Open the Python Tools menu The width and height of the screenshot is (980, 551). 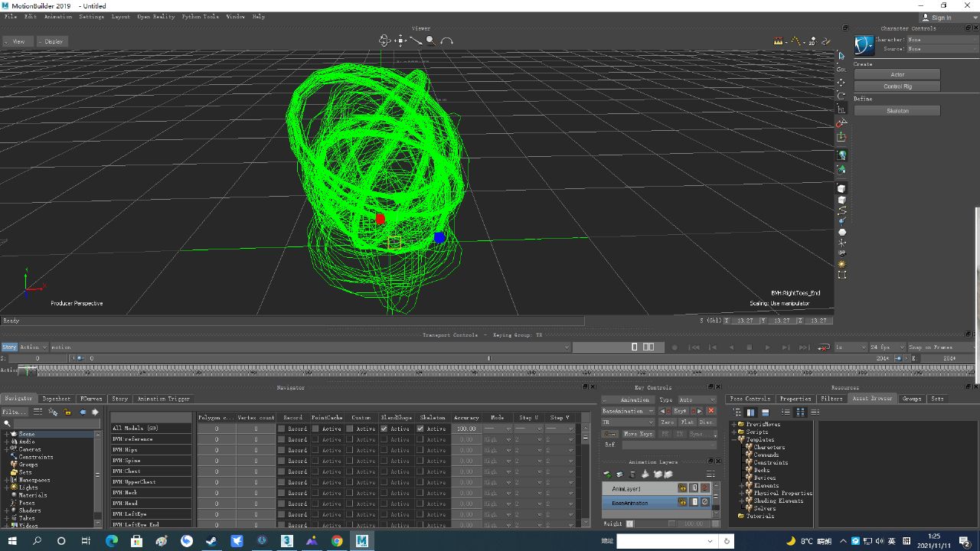pyautogui.click(x=200, y=16)
